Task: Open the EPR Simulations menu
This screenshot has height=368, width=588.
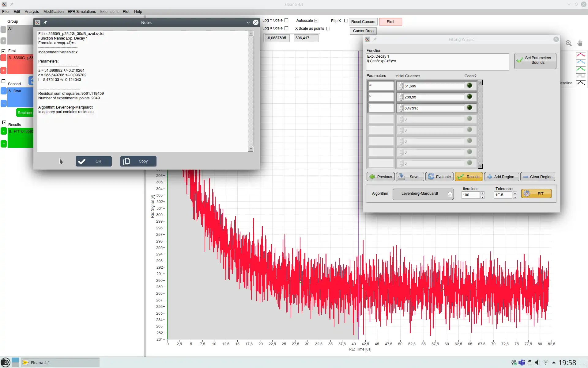Action: tap(81, 11)
